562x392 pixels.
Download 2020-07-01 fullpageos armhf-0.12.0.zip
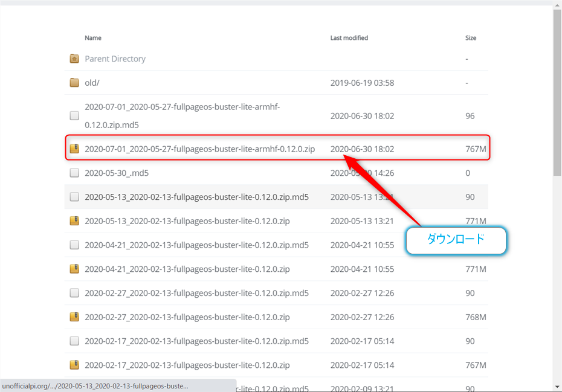[x=199, y=149]
